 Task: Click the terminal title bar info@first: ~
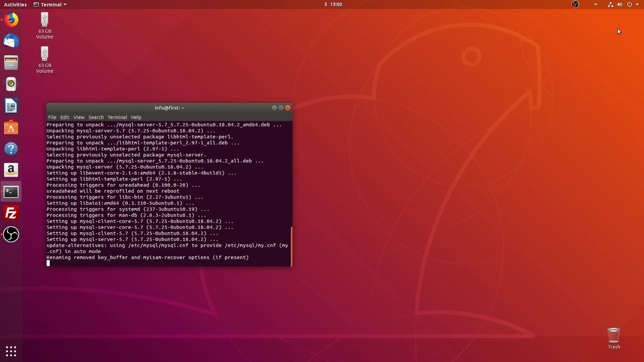(169, 108)
